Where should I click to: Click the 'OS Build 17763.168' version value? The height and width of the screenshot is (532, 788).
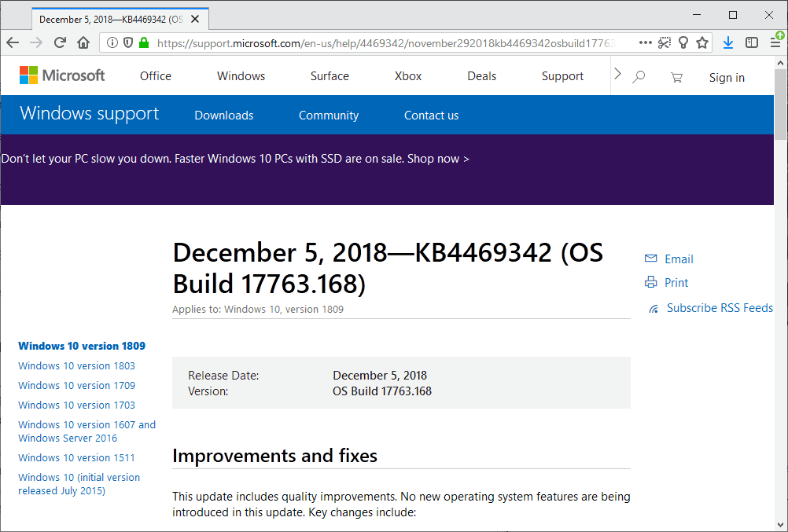[x=382, y=391]
